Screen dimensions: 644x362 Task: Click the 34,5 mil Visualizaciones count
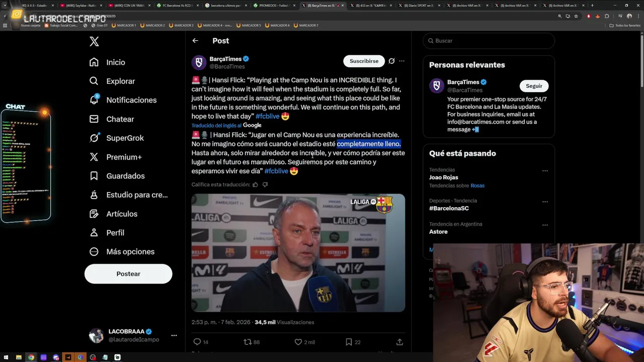tap(284, 322)
